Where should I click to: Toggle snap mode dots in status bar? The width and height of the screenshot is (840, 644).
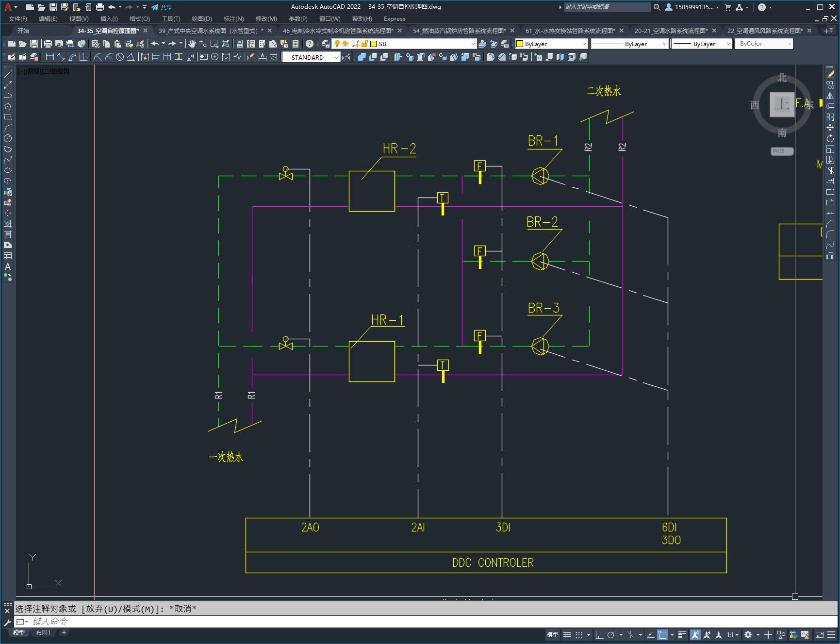[579, 634]
